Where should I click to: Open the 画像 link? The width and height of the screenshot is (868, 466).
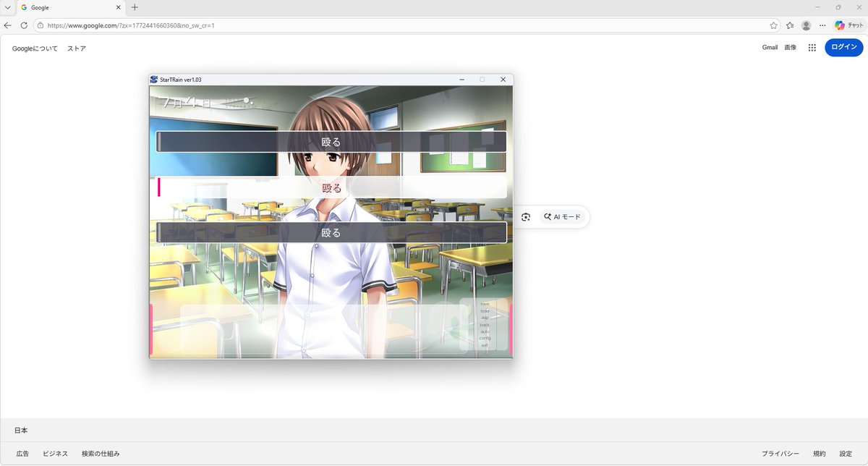click(x=791, y=48)
